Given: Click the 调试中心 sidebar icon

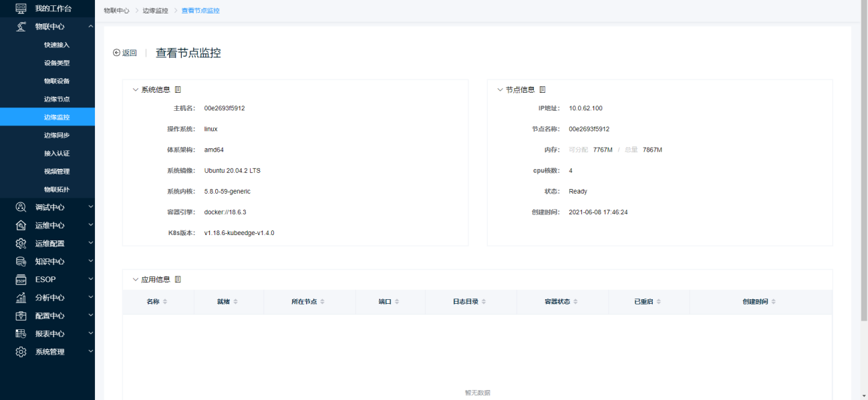Looking at the screenshot, I should tap(21, 207).
